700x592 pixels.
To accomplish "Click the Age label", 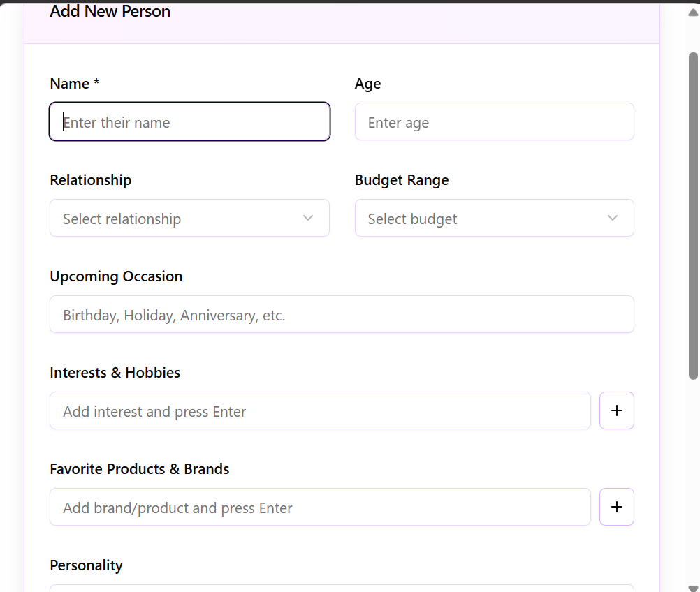I will click(x=368, y=84).
